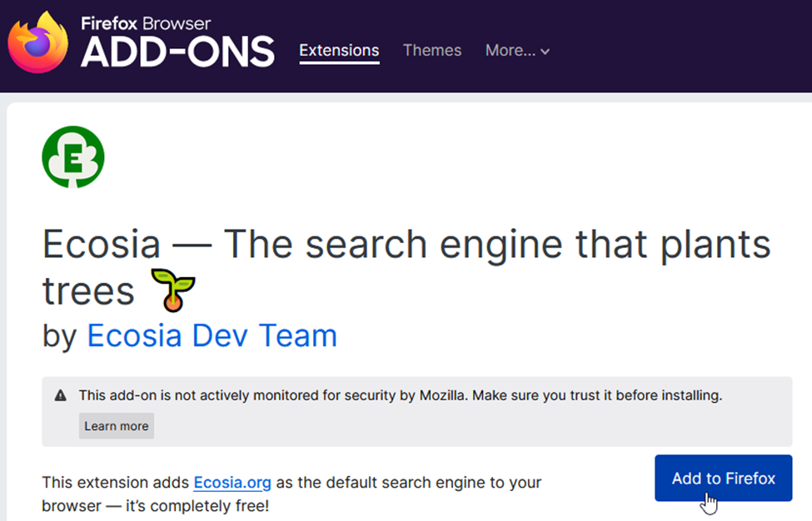This screenshot has width=812, height=521.
Task: Switch to the Extensions tab
Action: point(339,50)
